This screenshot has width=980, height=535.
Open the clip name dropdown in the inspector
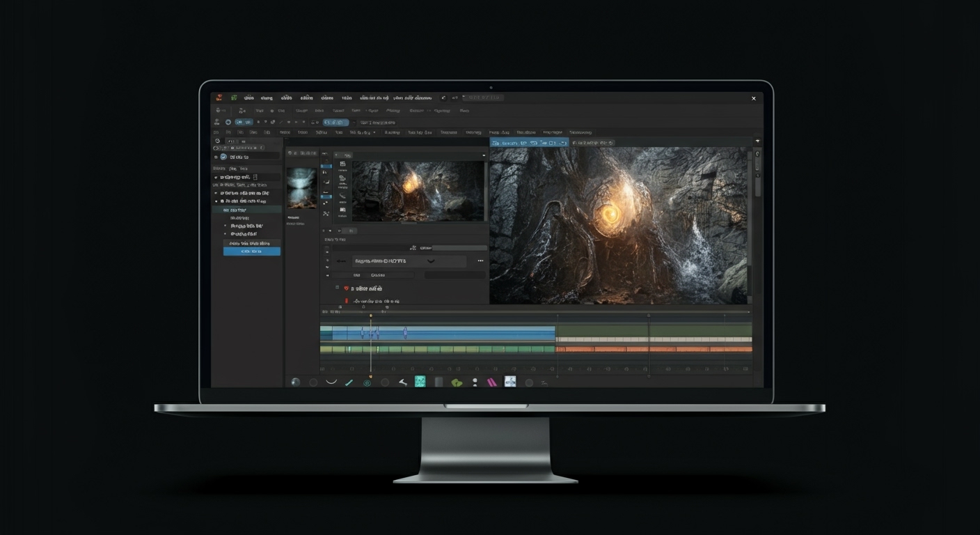(412, 261)
